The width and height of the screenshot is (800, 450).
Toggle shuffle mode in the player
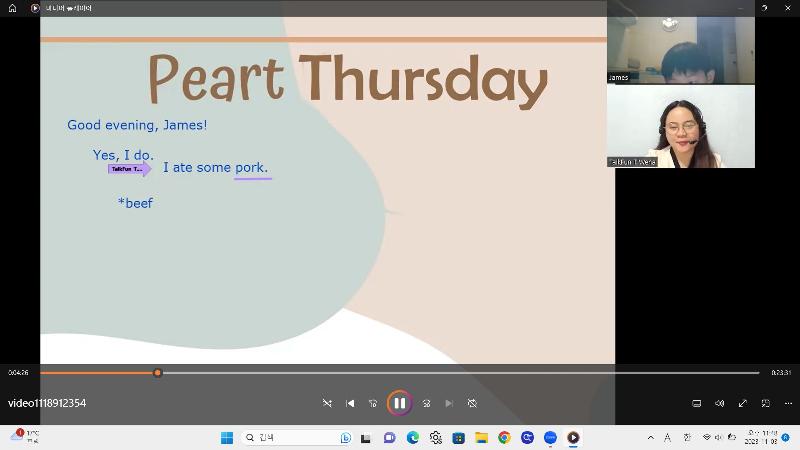pyautogui.click(x=327, y=403)
